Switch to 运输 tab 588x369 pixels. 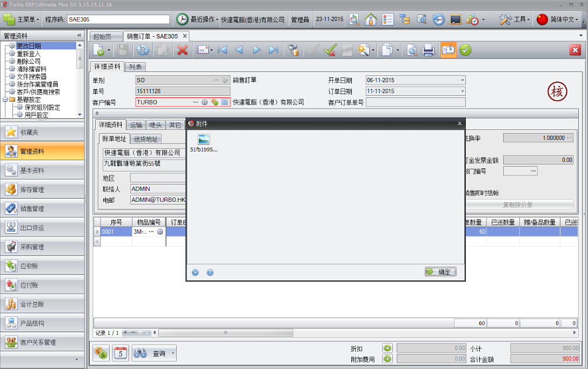click(x=136, y=125)
